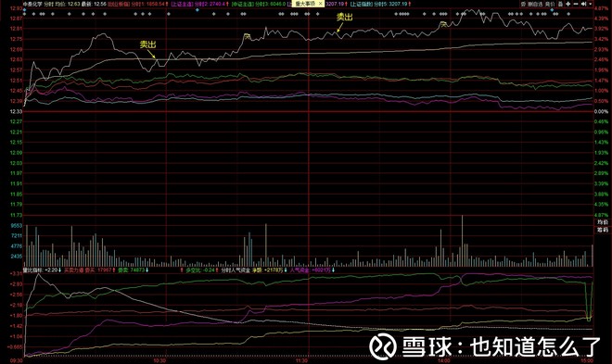The width and height of the screenshot is (612, 364).
Task: Click the minus zoom-out icon in top toolbar
Action: (576, 4)
